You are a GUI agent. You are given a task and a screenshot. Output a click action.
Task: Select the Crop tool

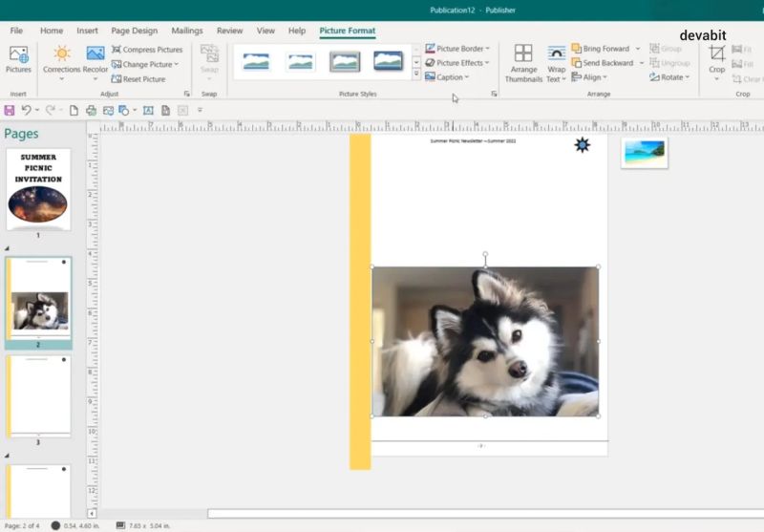tap(717, 62)
